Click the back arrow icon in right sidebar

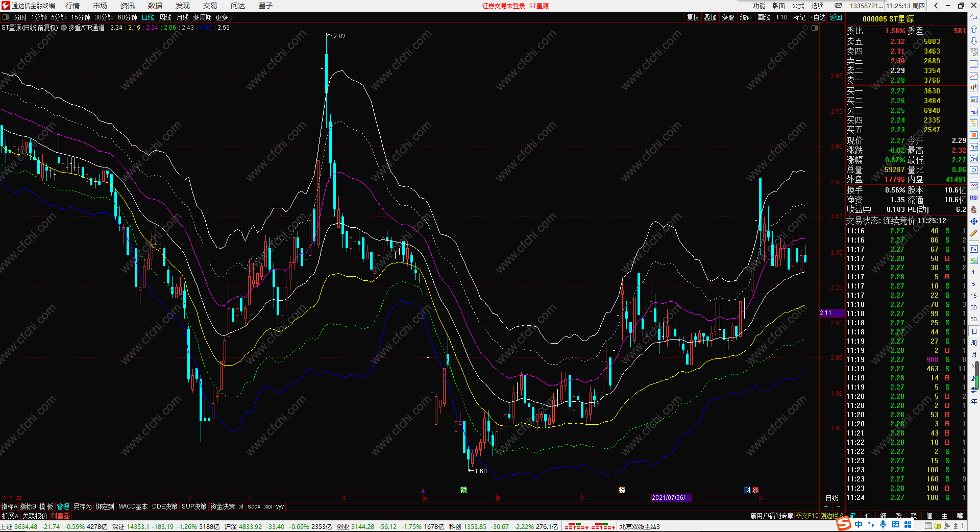[x=974, y=17]
